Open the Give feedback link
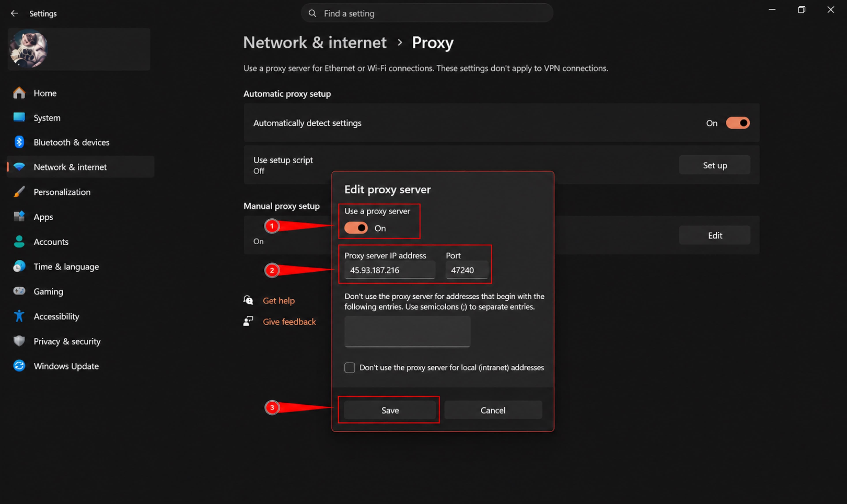This screenshot has height=504, width=847. pos(289,322)
